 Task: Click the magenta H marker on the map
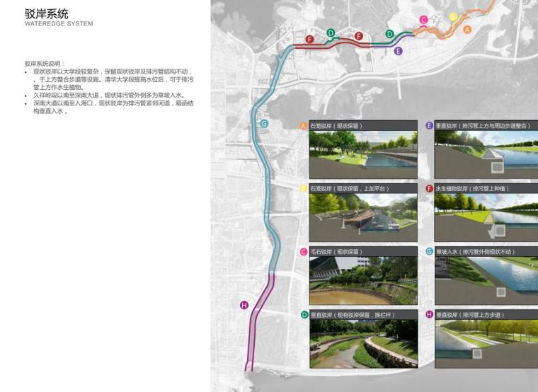(244, 305)
